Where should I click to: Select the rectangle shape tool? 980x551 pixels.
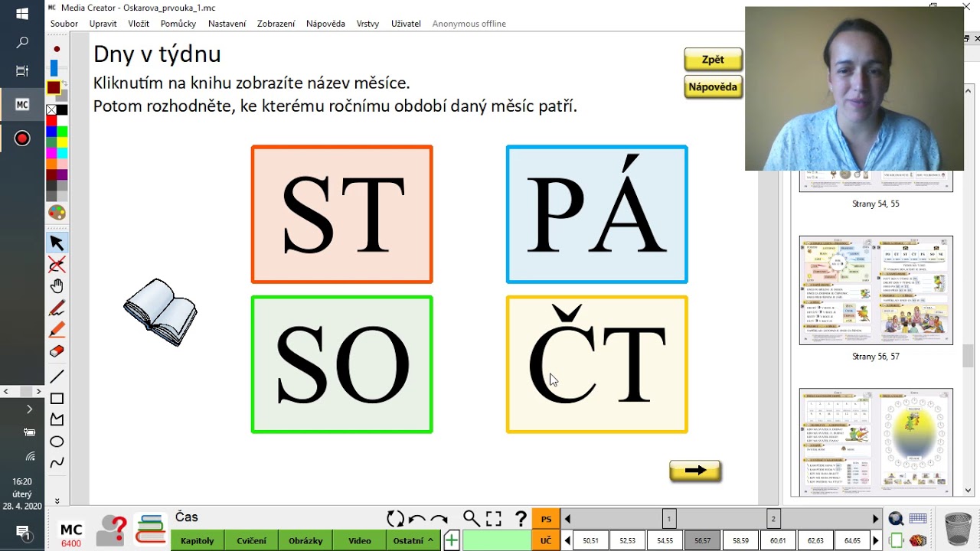coord(57,399)
